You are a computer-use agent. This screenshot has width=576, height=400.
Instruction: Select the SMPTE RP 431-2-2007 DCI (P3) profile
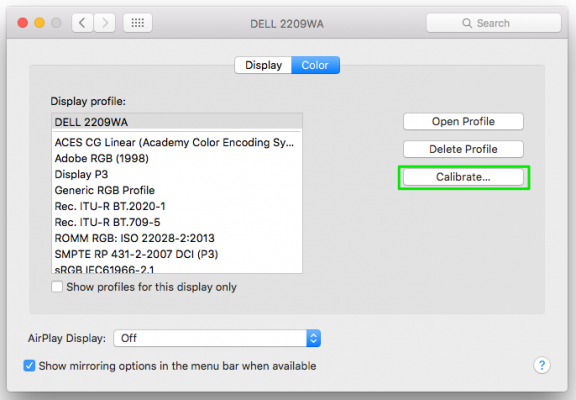(x=177, y=254)
